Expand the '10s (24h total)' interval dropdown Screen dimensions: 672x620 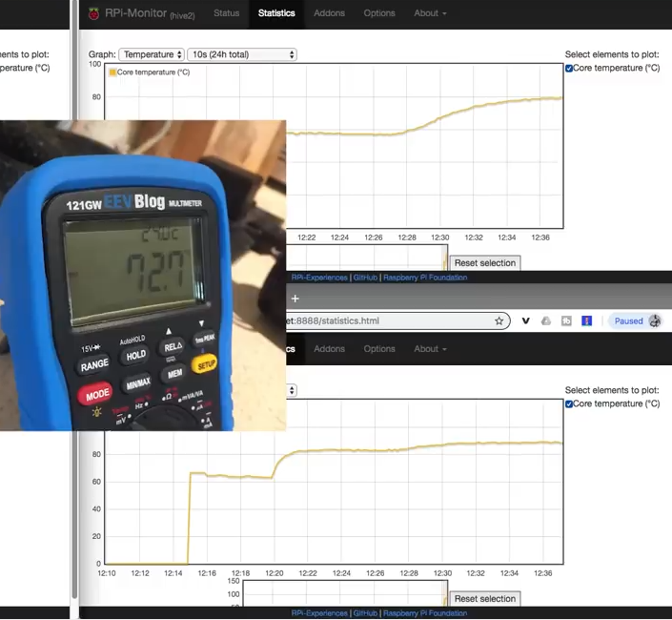[x=242, y=55]
